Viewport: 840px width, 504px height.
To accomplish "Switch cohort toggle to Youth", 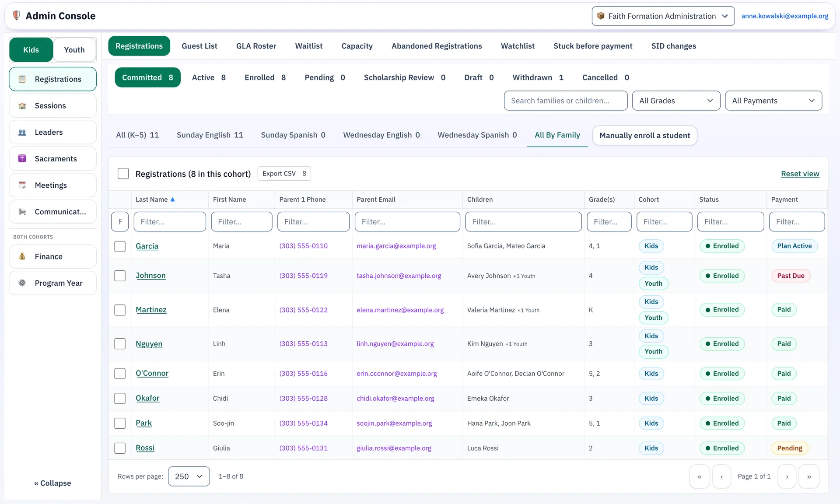I will [x=74, y=50].
